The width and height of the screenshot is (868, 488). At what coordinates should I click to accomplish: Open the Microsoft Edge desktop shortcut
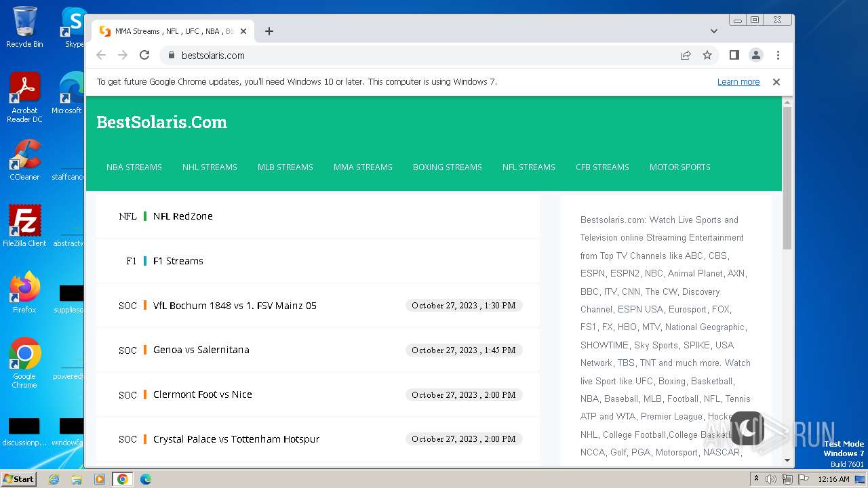(68, 94)
